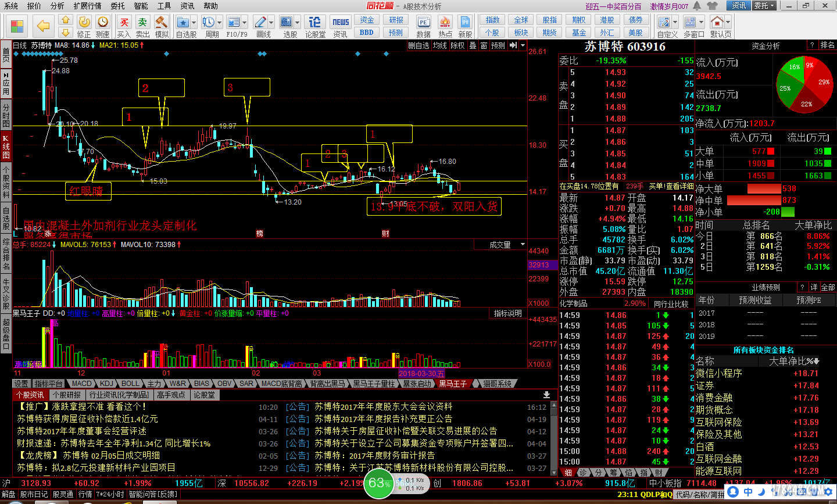The width and height of the screenshot is (837, 504).
Task: Switch to the 高手观点 tab
Action: 171,395
